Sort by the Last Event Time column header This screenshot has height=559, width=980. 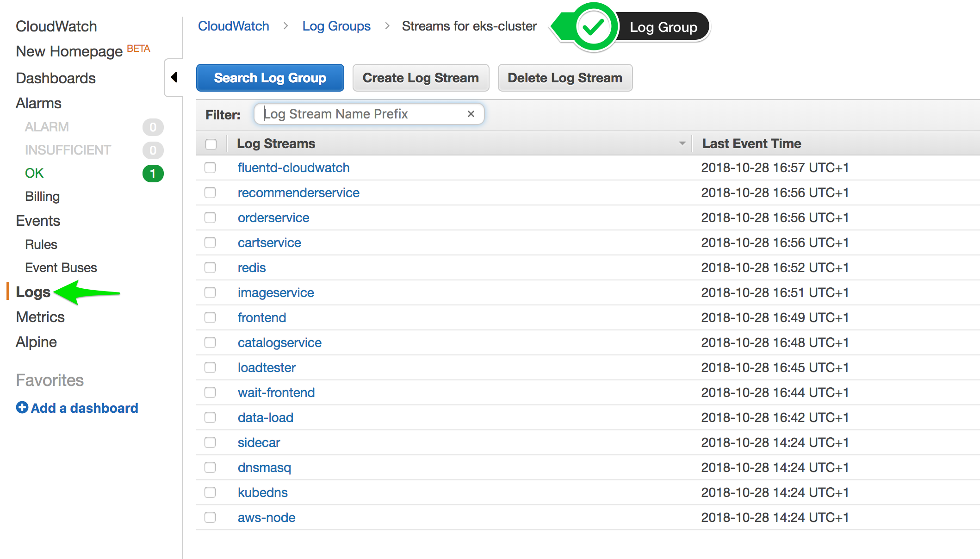751,143
